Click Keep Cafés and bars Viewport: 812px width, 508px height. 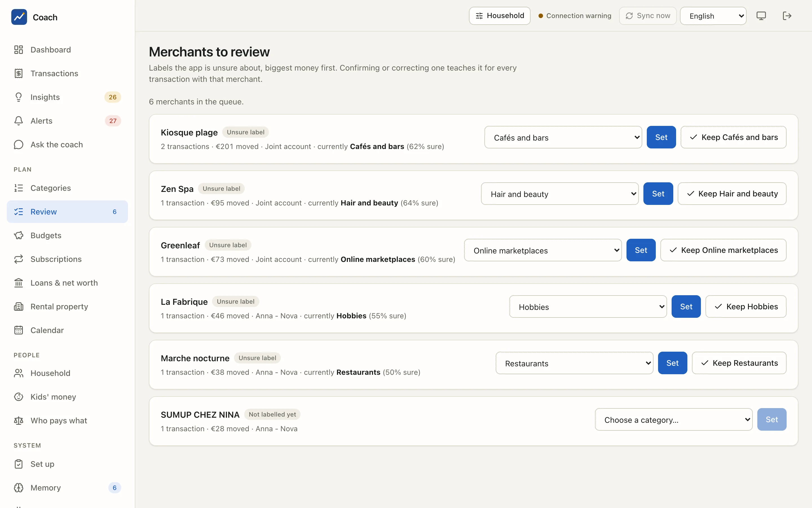tap(733, 137)
